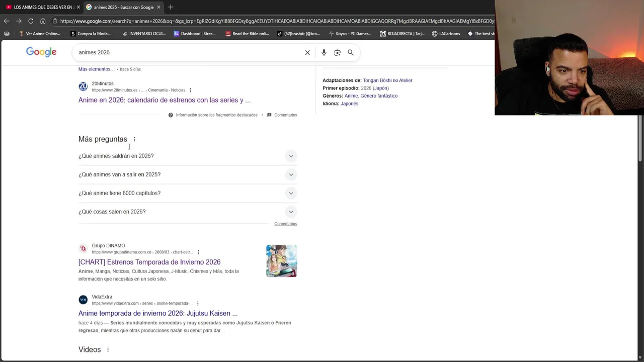Click the '2026 (Japón)' first episode link
Viewport: 644px width, 362px height.
(x=375, y=88)
